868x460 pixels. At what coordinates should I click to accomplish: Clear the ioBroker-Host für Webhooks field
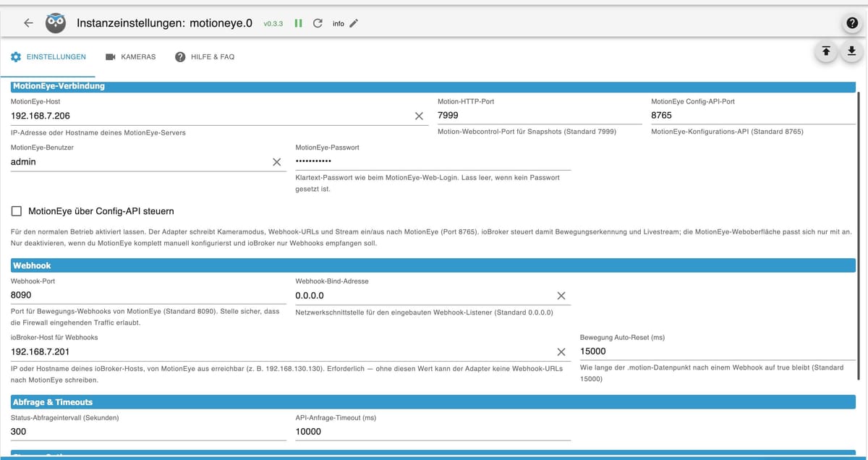pos(561,352)
